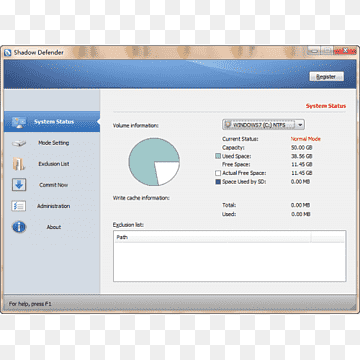
Task: Click the 38.56 GB used space value
Action: (x=301, y=156)
